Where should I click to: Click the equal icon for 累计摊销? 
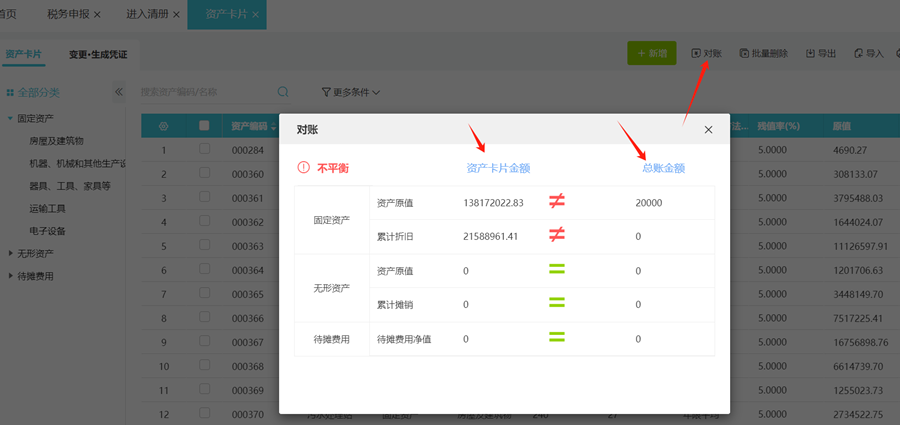[x=557, y=303]
